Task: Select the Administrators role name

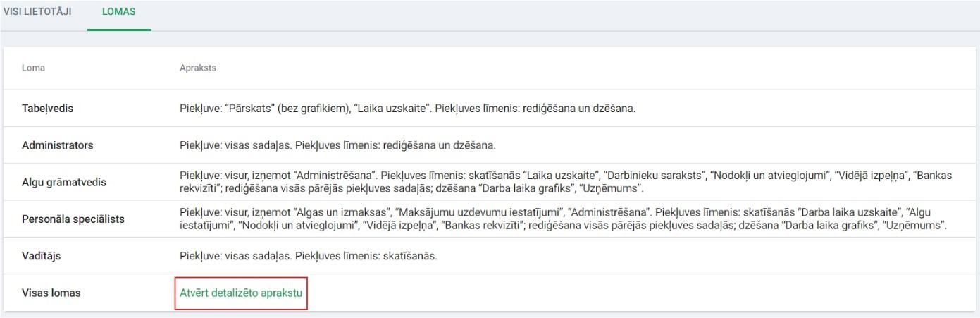Action: (57, 145)
